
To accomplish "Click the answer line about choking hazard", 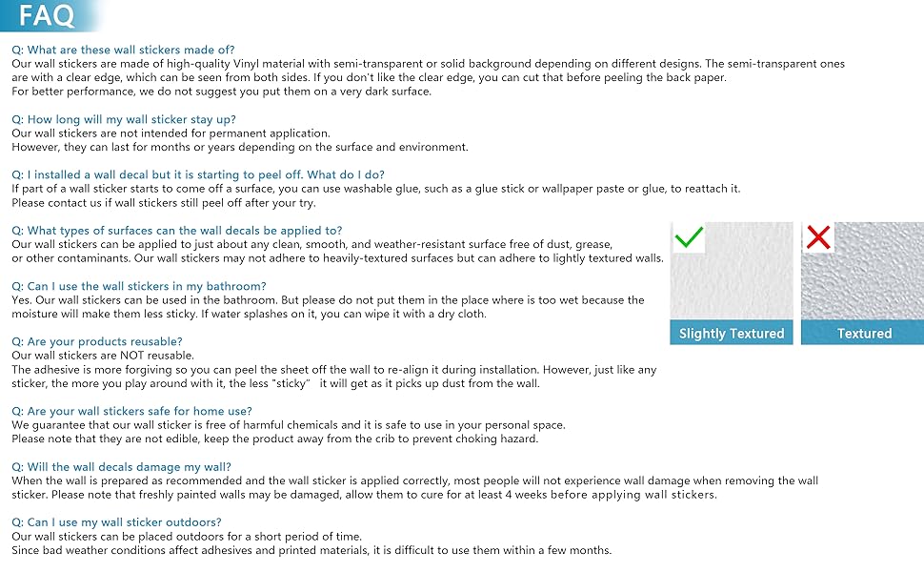I will point(274,439).
